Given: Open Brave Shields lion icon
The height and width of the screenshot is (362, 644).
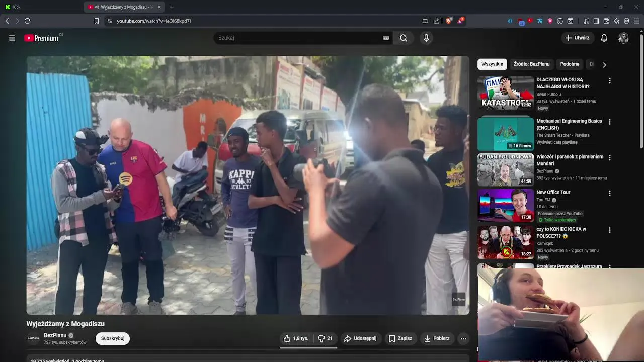Looking at the screenshot, I should [x=449, y=21].
